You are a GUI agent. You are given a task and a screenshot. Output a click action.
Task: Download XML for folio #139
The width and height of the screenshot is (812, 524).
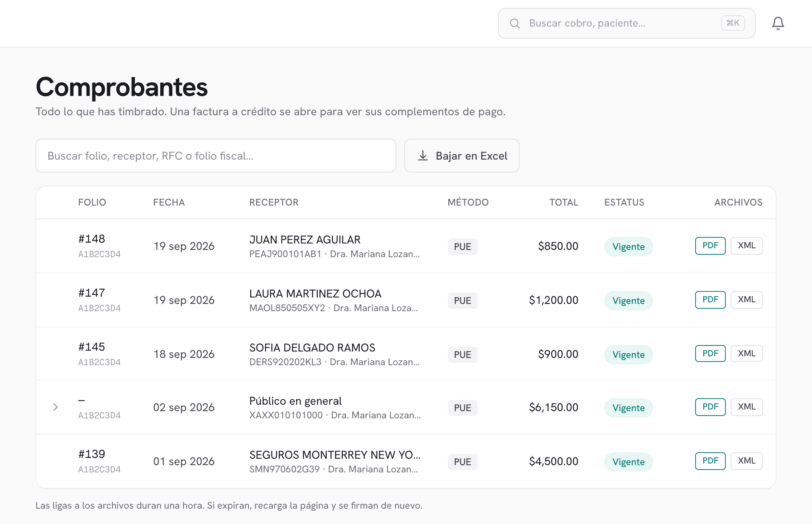click(x=746, y=461)
